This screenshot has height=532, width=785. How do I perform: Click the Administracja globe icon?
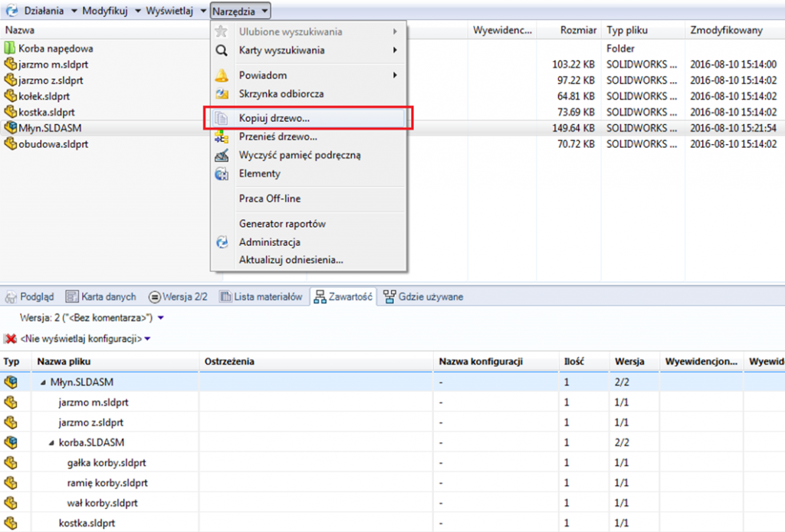[222, 242]
